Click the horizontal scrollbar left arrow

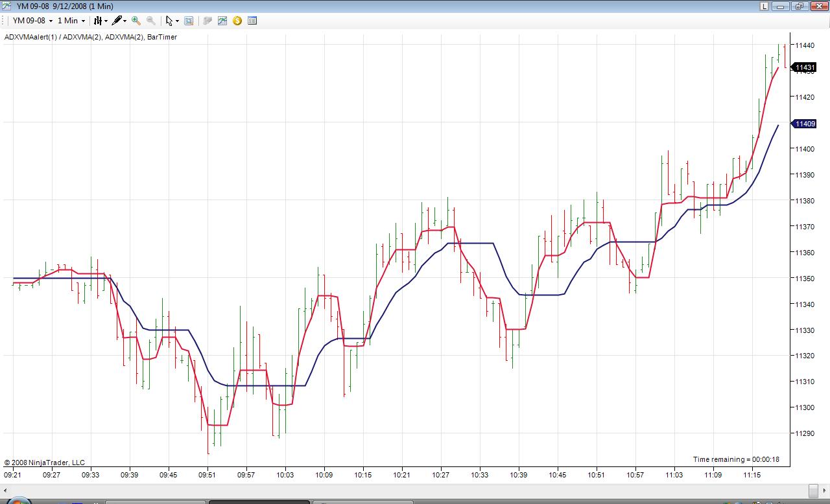point(6,490)
